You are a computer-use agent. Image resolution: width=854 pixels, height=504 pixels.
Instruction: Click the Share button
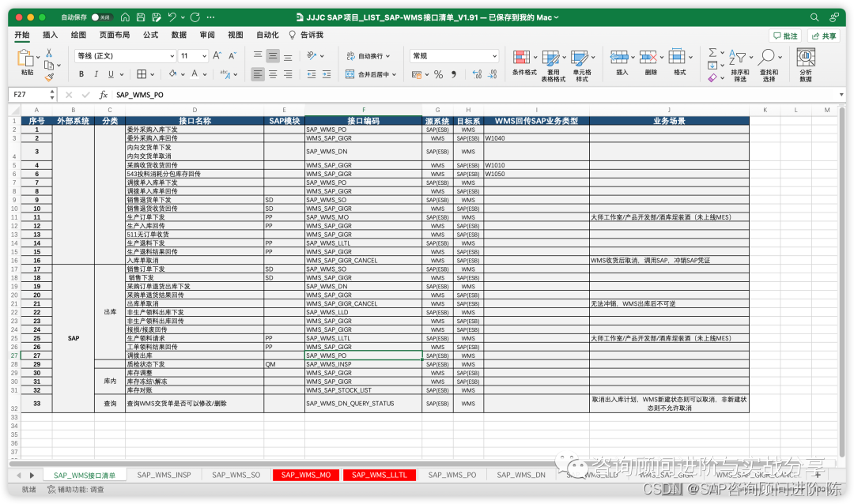[823, 36]
